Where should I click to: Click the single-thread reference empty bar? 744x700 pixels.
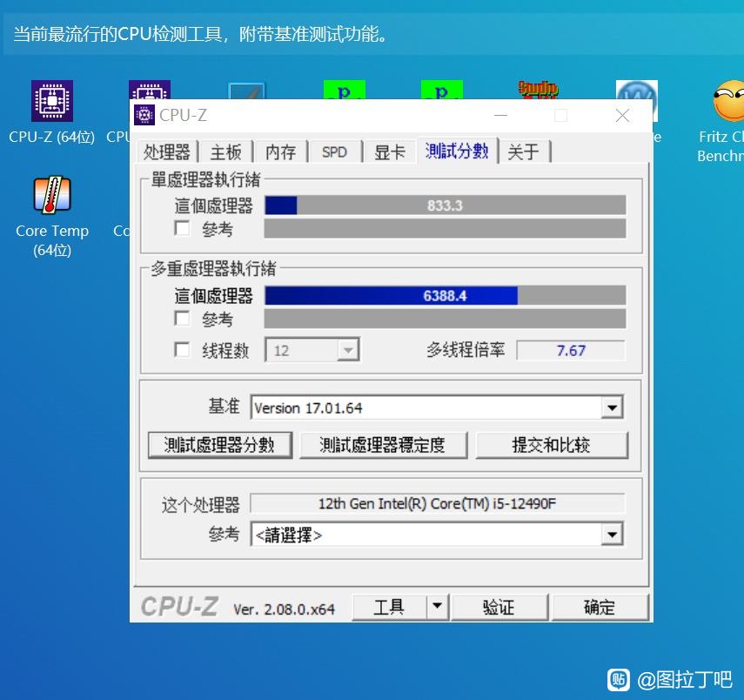point(445,228)
